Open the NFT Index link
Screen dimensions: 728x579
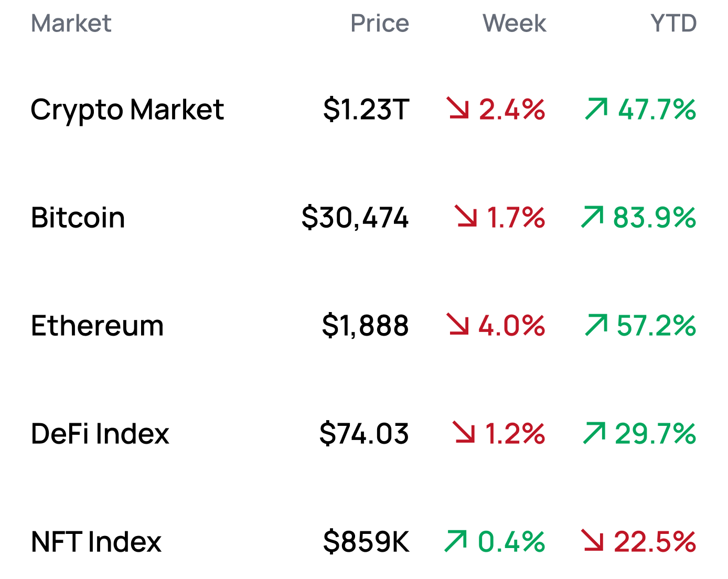pyautogui.click(x=96, y=542)
